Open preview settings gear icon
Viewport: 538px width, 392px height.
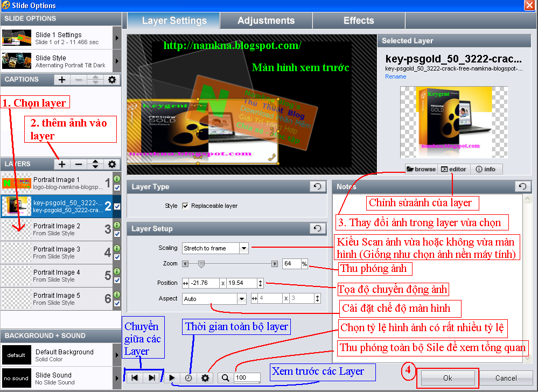pos(205,377)
